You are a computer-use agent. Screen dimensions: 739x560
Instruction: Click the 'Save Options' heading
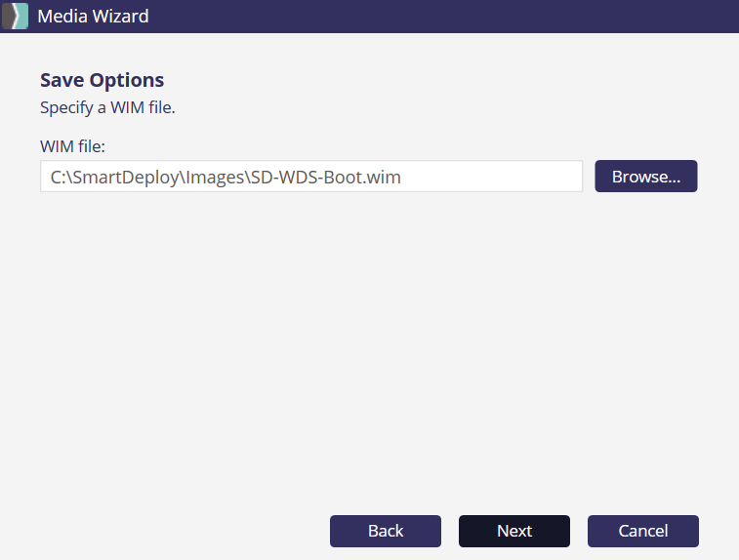(x=102, y=80)
